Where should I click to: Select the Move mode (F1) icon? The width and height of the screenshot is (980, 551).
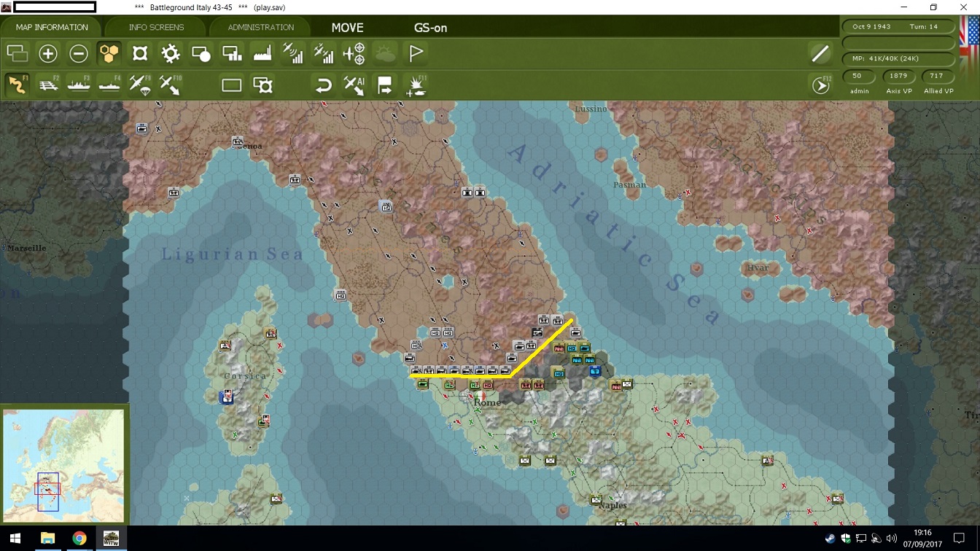(17, 85)
